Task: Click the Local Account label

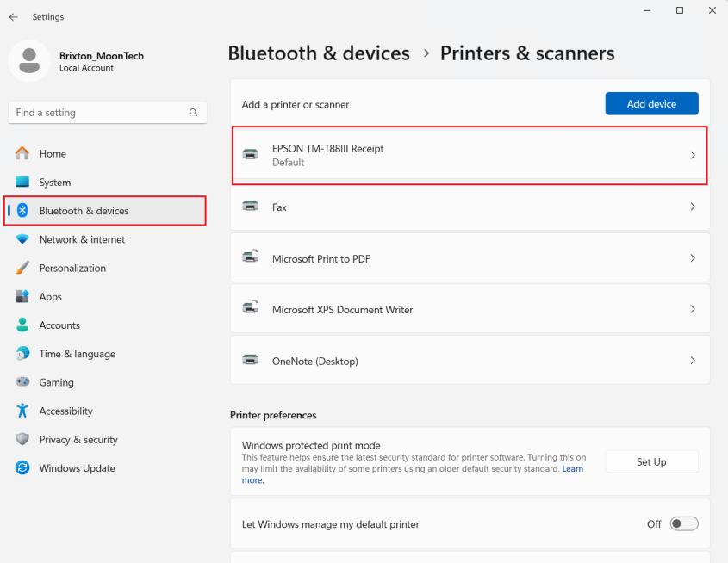Action: [86, 68]
